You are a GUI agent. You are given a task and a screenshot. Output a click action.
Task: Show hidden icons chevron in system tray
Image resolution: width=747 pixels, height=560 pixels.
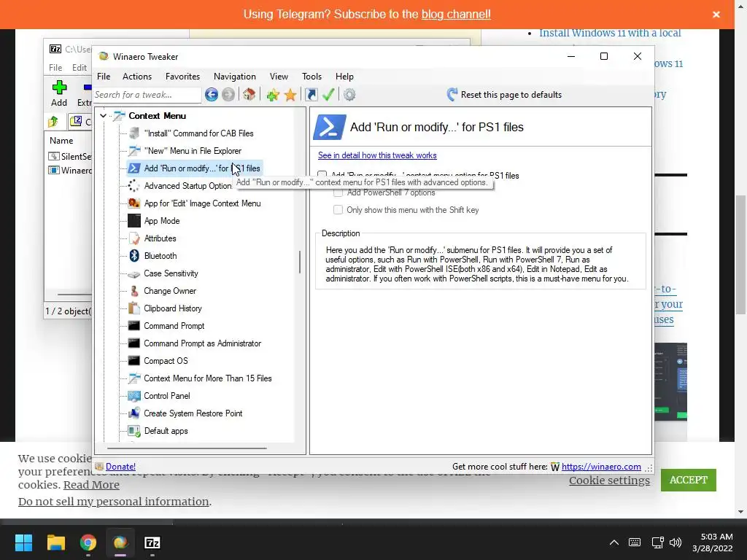coord(614,542)
